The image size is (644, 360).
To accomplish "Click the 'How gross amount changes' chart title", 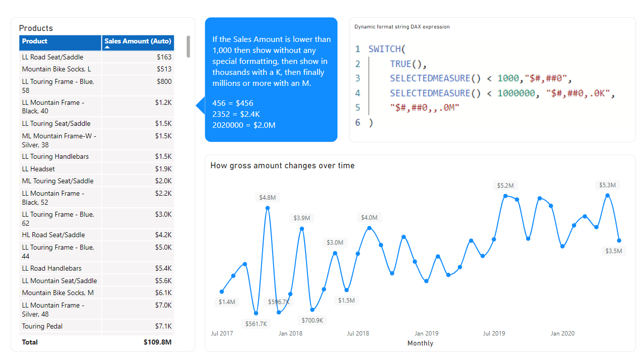I will [283, 166].
